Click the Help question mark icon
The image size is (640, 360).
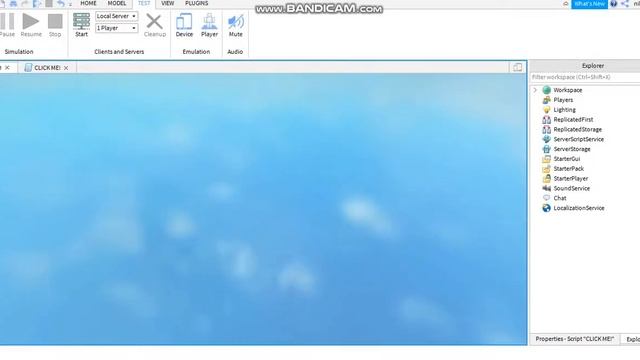[613, 4]
